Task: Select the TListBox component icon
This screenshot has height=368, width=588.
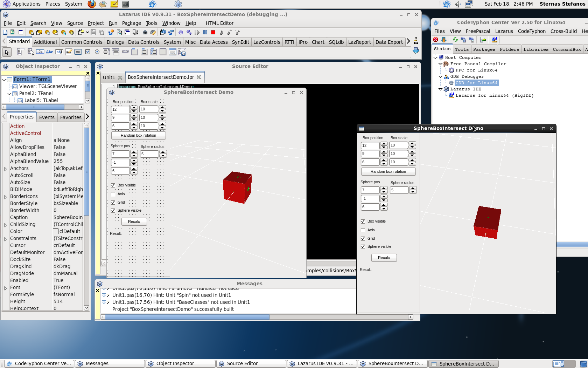Action: coord(106,52)
